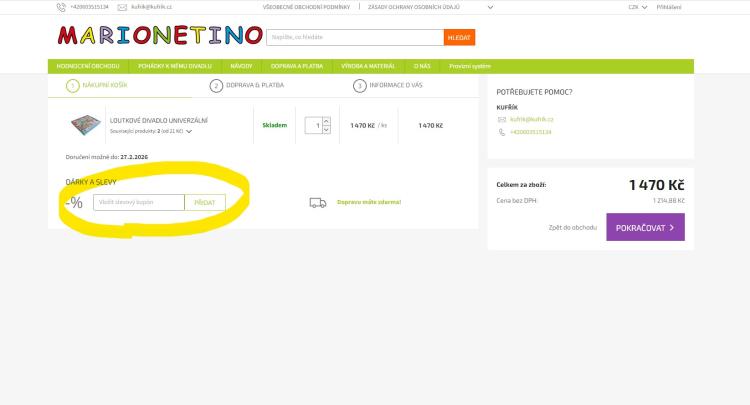Click step 2 circle for Doprava & Platba
The image size is (750, 405).
[x=216, y=86]
